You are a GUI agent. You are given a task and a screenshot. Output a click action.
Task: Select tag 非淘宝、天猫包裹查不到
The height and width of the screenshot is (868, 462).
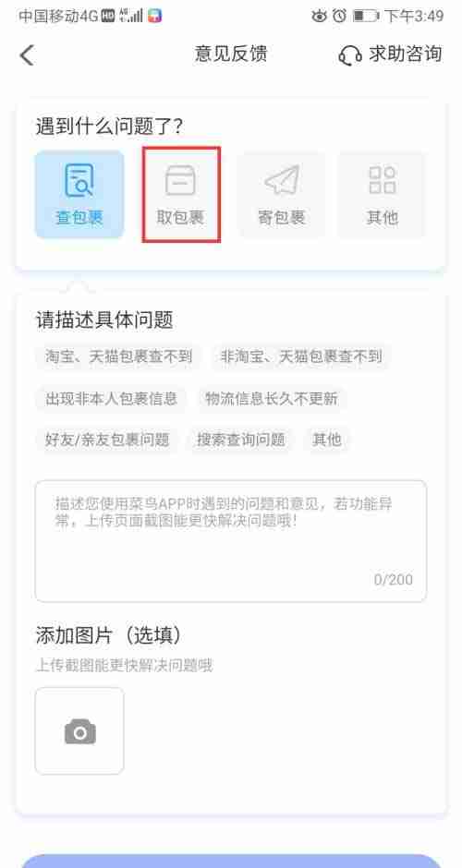301,356
